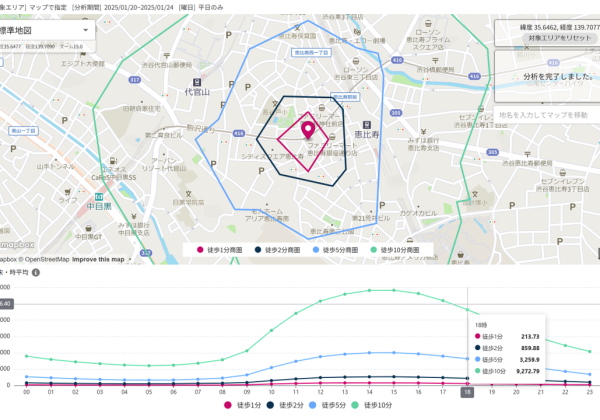Focus the 地名を入力してマップを移動 search field
600x420 pixels.
point(547,115)
